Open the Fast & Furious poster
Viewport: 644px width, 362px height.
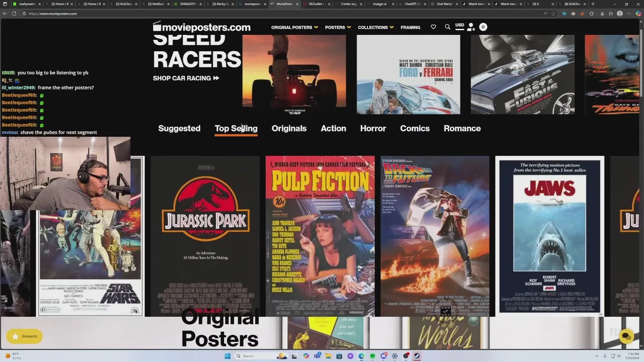coord(522,74)
